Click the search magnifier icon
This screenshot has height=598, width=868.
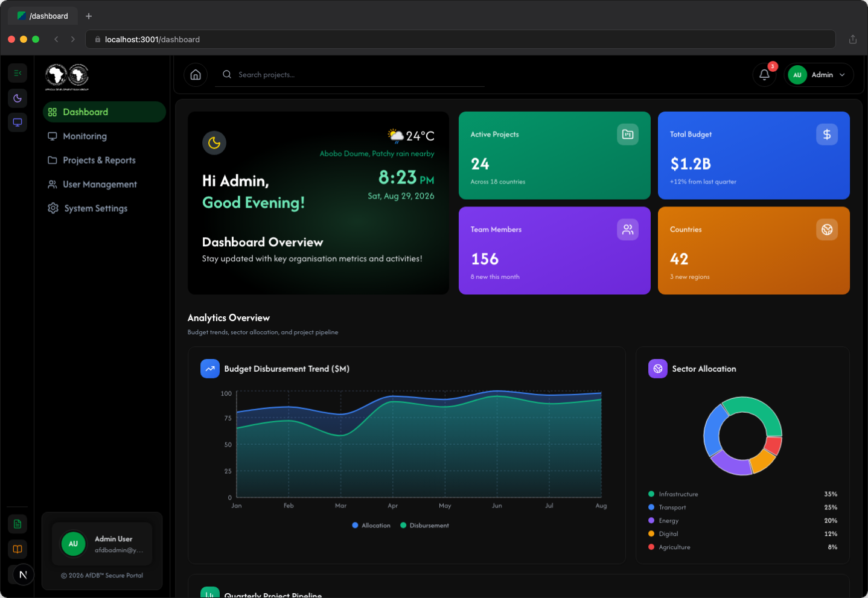click(227, 74)
